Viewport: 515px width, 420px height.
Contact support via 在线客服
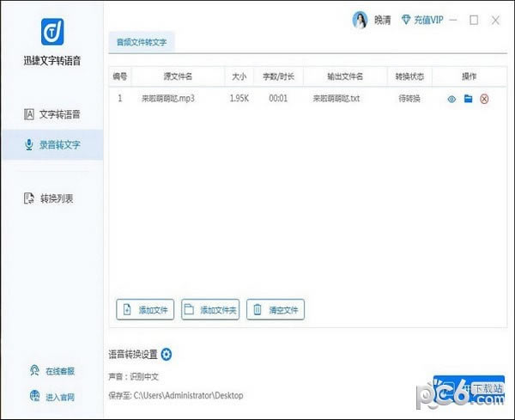52,371
